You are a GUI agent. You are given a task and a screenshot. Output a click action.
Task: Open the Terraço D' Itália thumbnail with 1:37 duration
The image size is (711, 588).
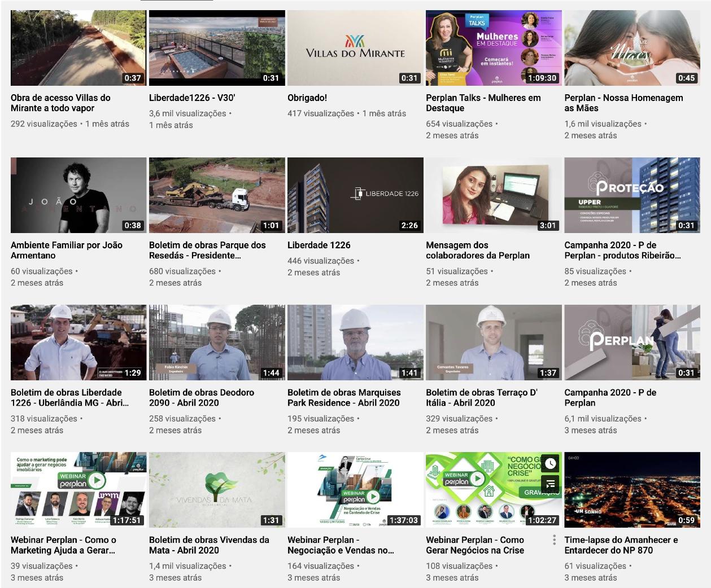point(494,343)
